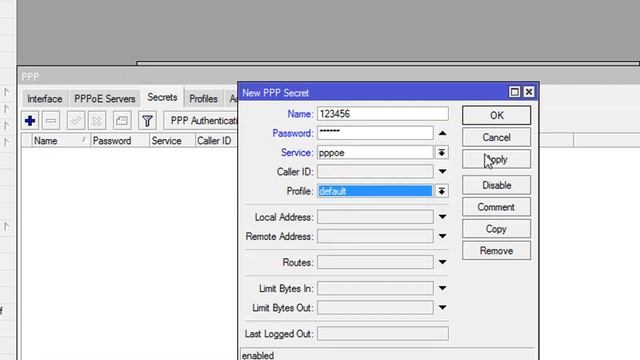Image resolution: width=640 pixels, height=360 pixels.
Task: Click the X disable icon in toolbar
Action: click(x=97, y=121)
